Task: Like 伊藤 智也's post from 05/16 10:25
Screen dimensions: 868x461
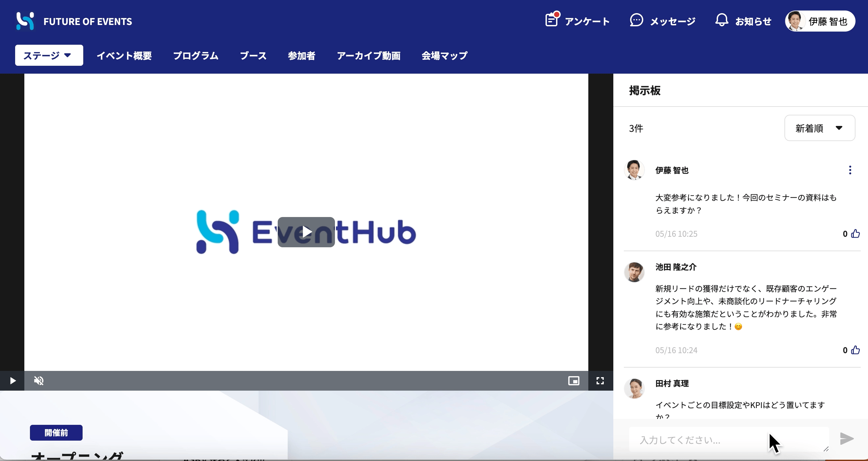Action: (x=855, y=234)
